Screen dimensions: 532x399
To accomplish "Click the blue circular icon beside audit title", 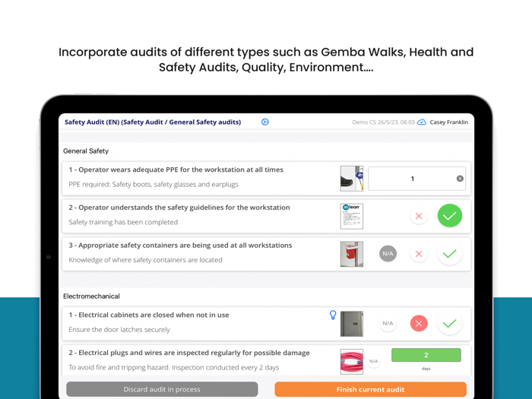I will click(x=265, y=122).
